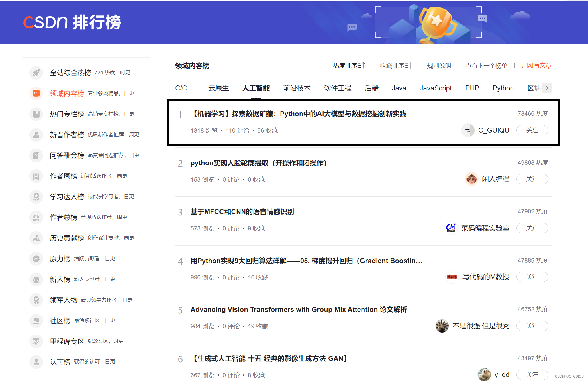
Task: Follow 闲人编程 using 关注 button
Action: (532, 179)
